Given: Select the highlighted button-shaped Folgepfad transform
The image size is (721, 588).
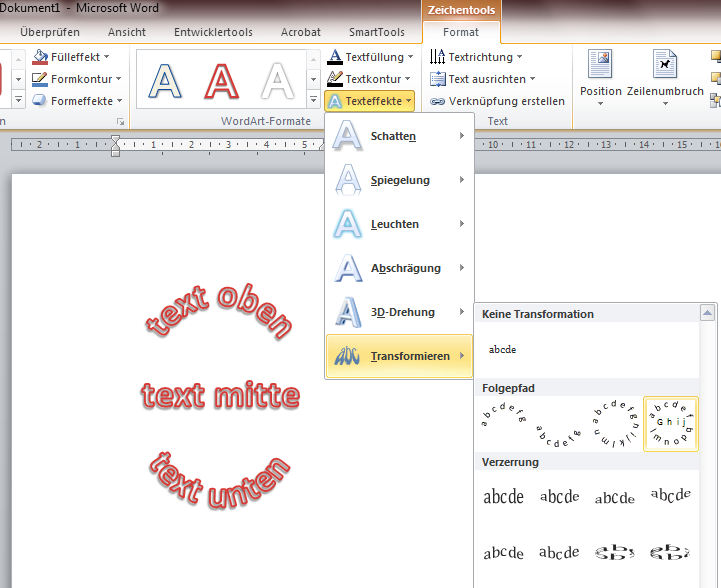Looking at the screenshot, I should tap(671, 424).
